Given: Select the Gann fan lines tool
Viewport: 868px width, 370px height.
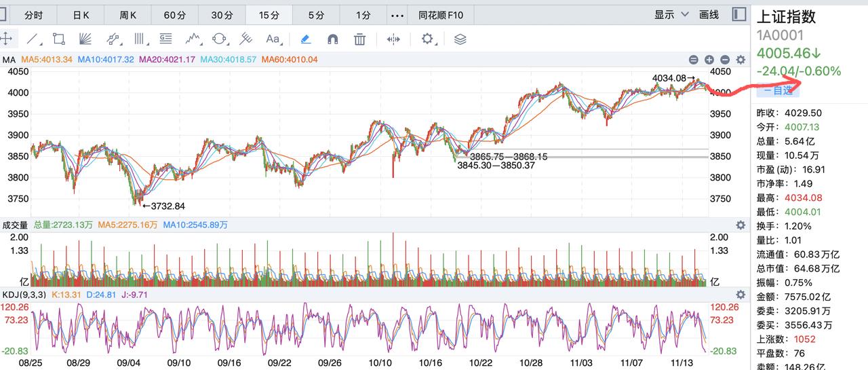Looking at the screenshot, I should coord(85,39).
